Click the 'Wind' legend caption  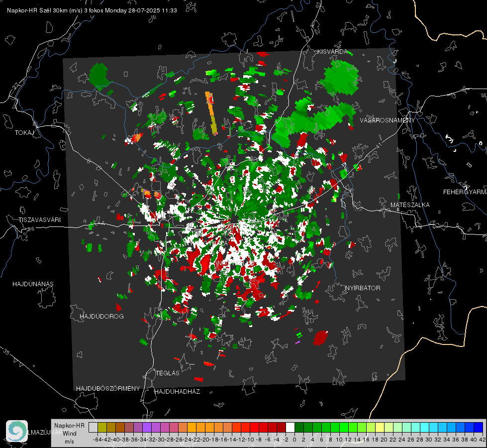click(70, 434)
